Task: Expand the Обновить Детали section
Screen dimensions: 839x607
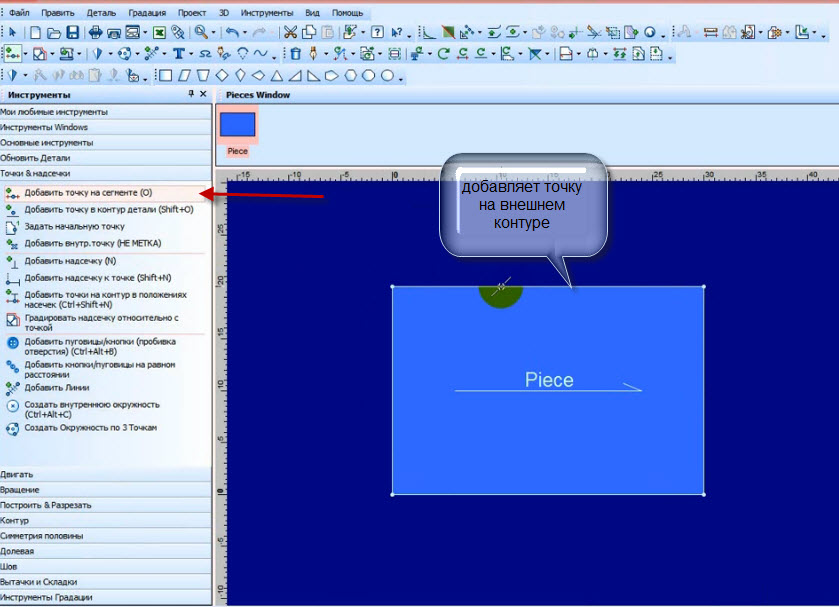Action: coord(105,158)
